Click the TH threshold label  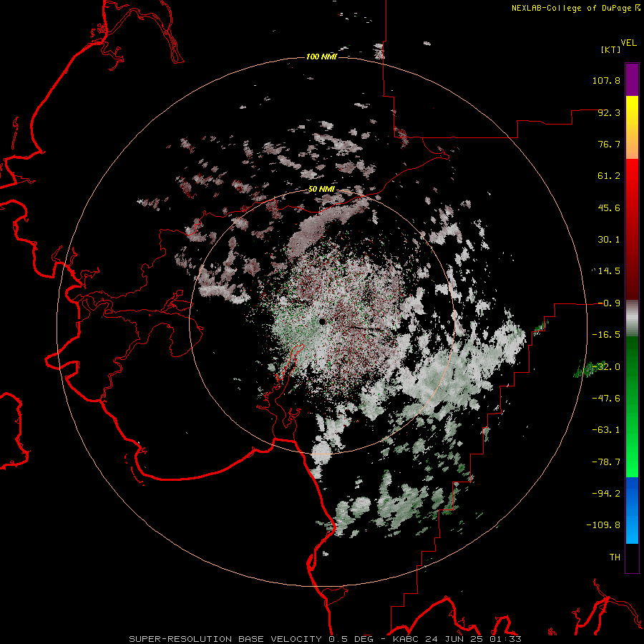coord(615,557)
